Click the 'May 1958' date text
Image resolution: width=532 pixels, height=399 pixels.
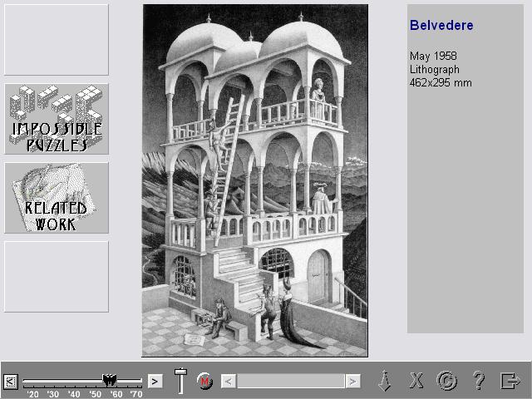433,56
